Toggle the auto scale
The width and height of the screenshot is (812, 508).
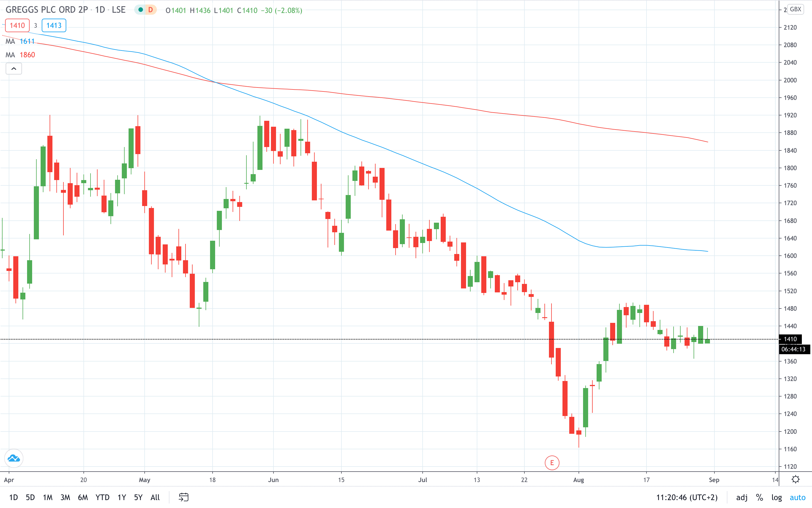(x=797, y=497)
